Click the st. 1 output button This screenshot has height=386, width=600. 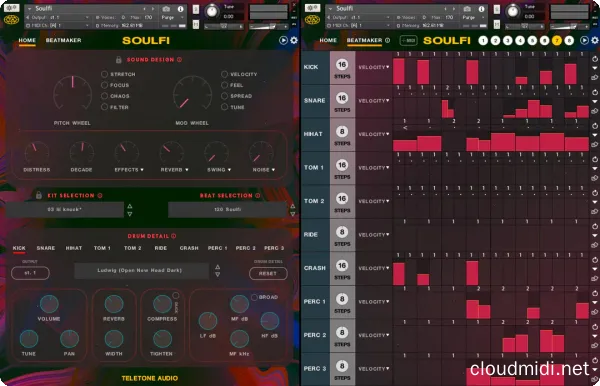point(30,273)
